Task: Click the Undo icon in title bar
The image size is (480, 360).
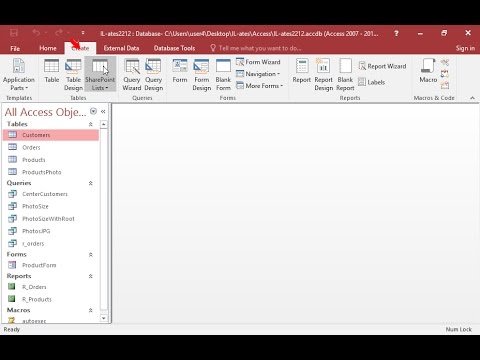Action: click(36, 33)
